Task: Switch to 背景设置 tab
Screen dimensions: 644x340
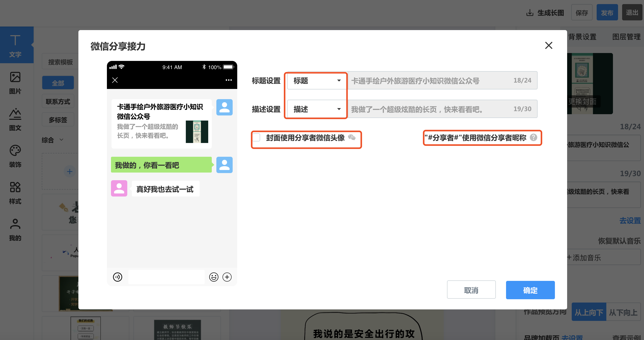Action: (x=582, y=37)
